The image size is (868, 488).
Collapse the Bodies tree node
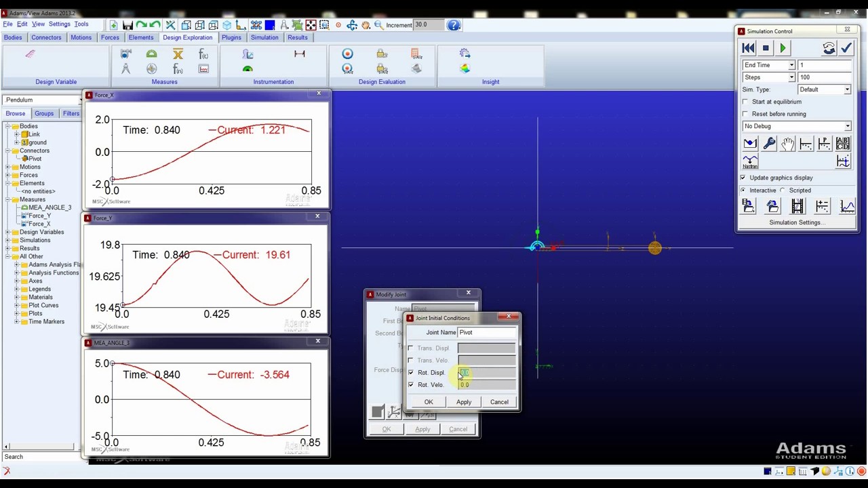click(7, 126)
